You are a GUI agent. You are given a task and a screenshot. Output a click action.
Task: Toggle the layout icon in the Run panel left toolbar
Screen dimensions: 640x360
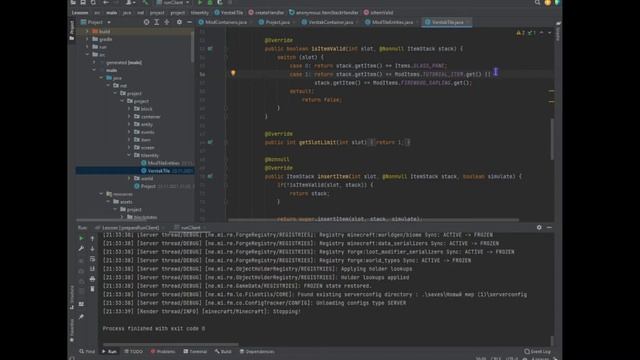81,304
